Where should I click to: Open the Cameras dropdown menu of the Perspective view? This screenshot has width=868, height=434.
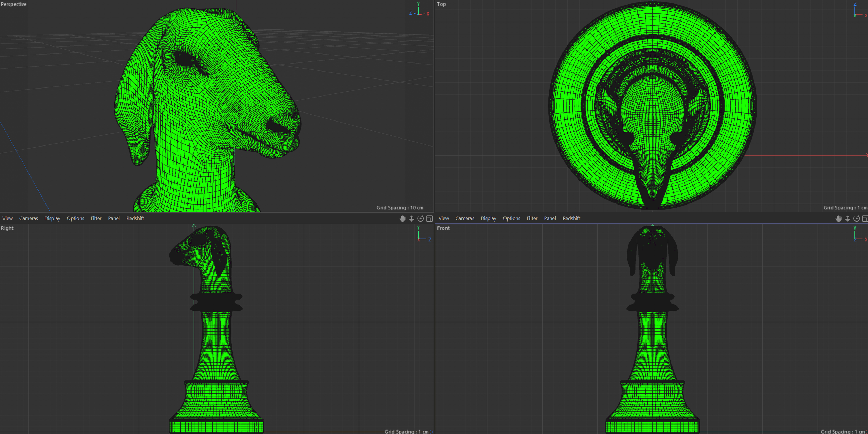point(28,218)
